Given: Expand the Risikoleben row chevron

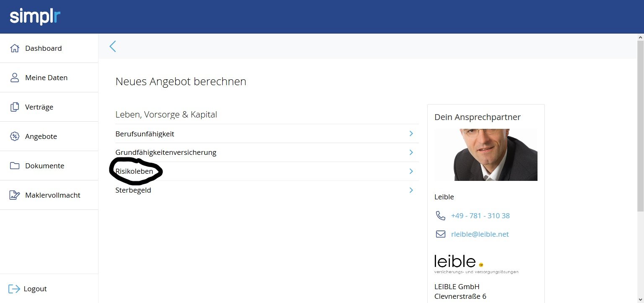Looking at the screenshot, I should pyautogui.click(x=411, y=171).
